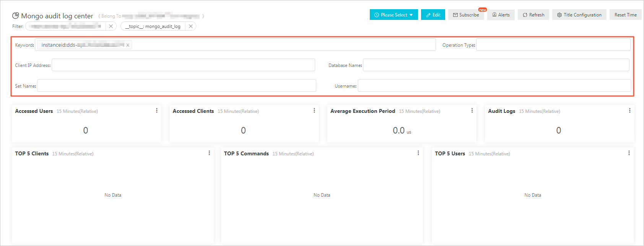Open the Average Execution Period options menu
644x246 pixels.
click(472, 111)
